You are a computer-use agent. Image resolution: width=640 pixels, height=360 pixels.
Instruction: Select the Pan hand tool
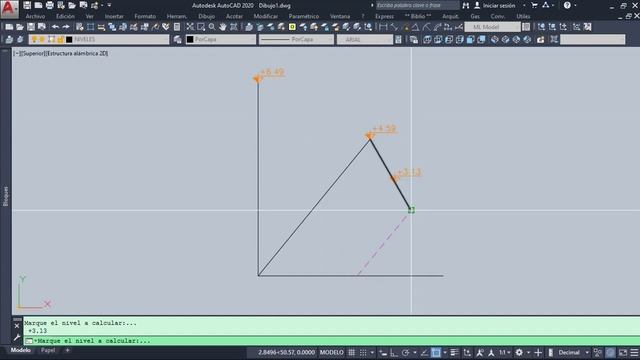222,27
